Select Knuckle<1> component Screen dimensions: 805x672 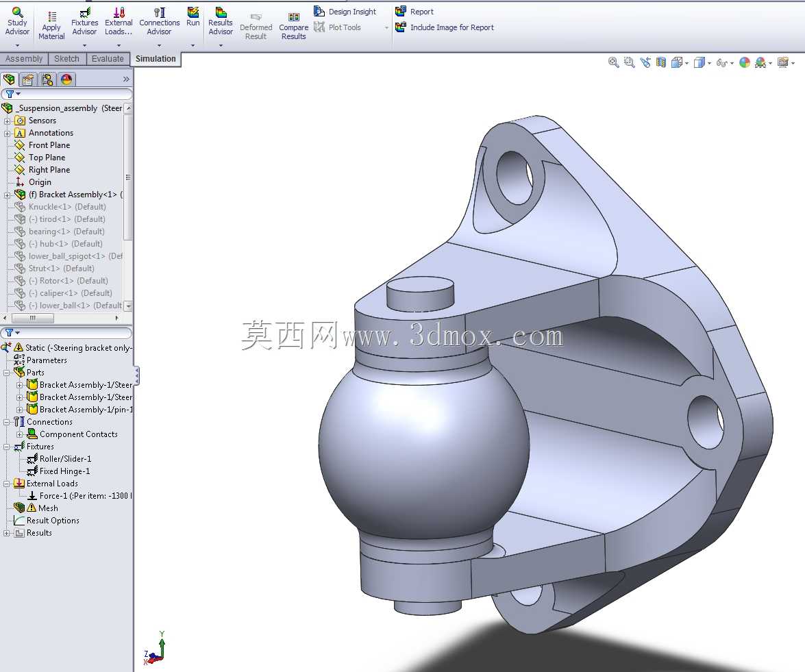[x=67, y=207]
